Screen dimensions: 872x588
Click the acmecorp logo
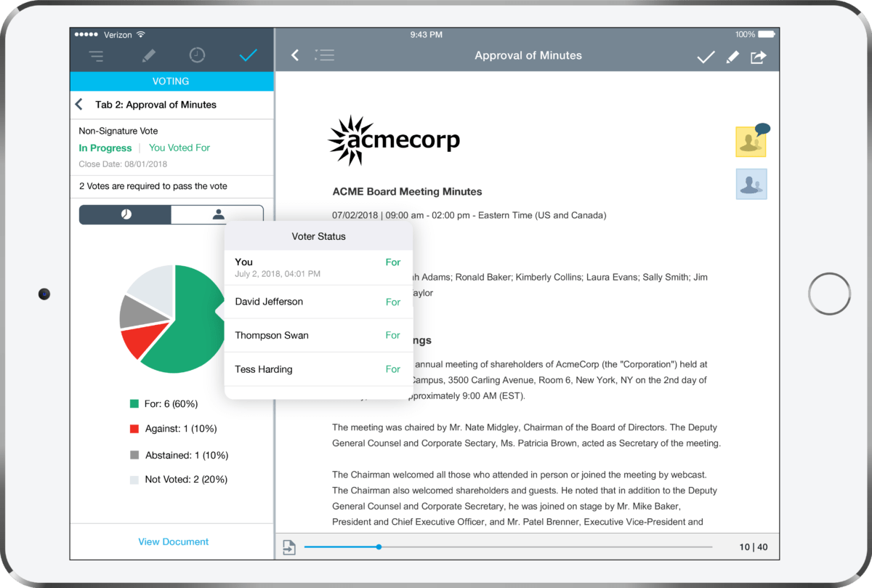point(394,140)
